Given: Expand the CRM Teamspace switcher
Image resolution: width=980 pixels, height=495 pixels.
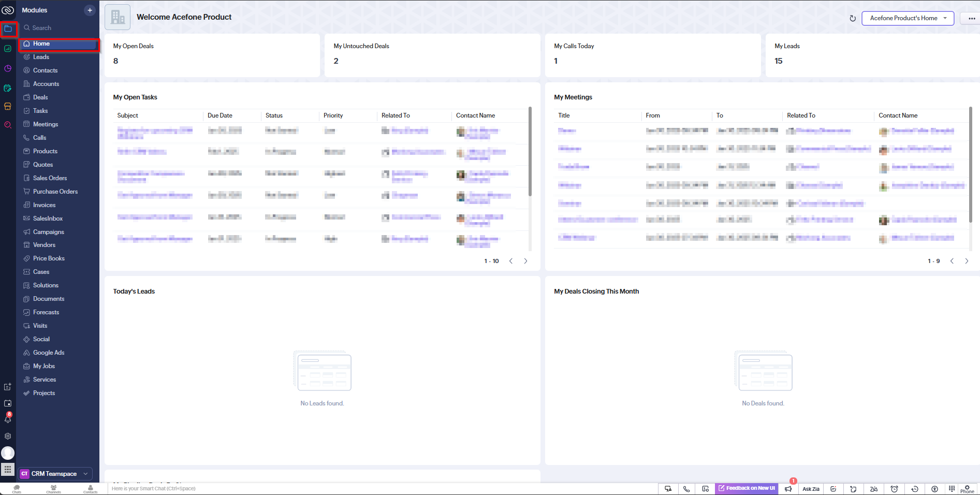Looking at the screenshot, I should [x=55, y=474].
